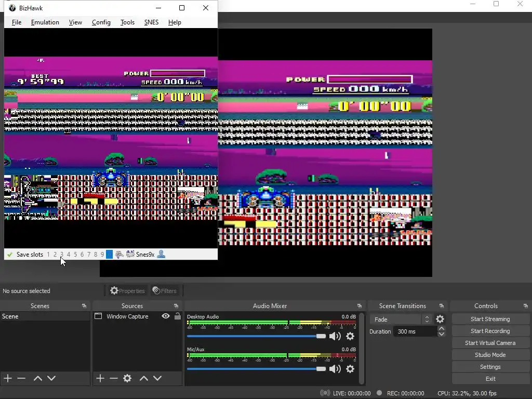
Task: Mute Desktop Audio speaker icon
Action: click(x=335, y=336)
